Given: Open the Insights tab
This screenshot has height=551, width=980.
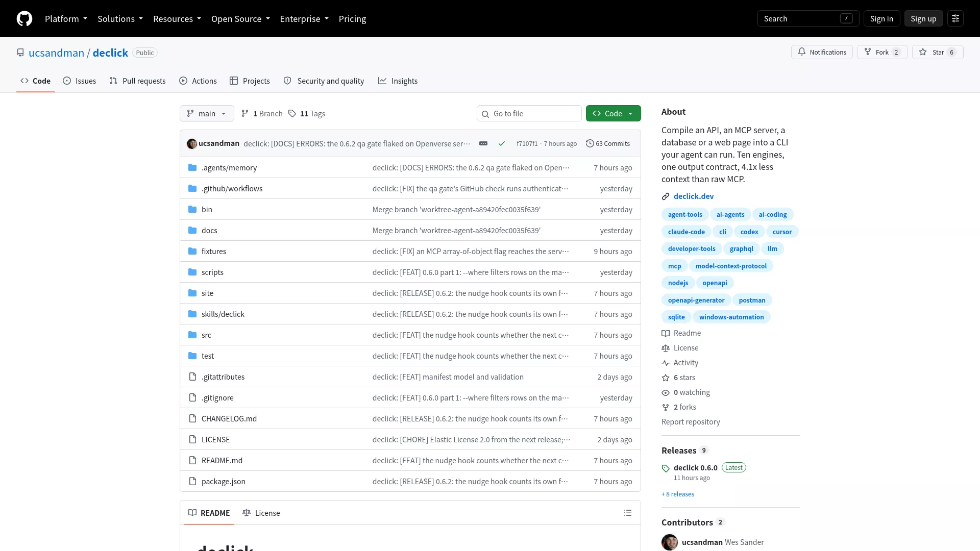Looking at the screenshot, I should tap(398, 81).
